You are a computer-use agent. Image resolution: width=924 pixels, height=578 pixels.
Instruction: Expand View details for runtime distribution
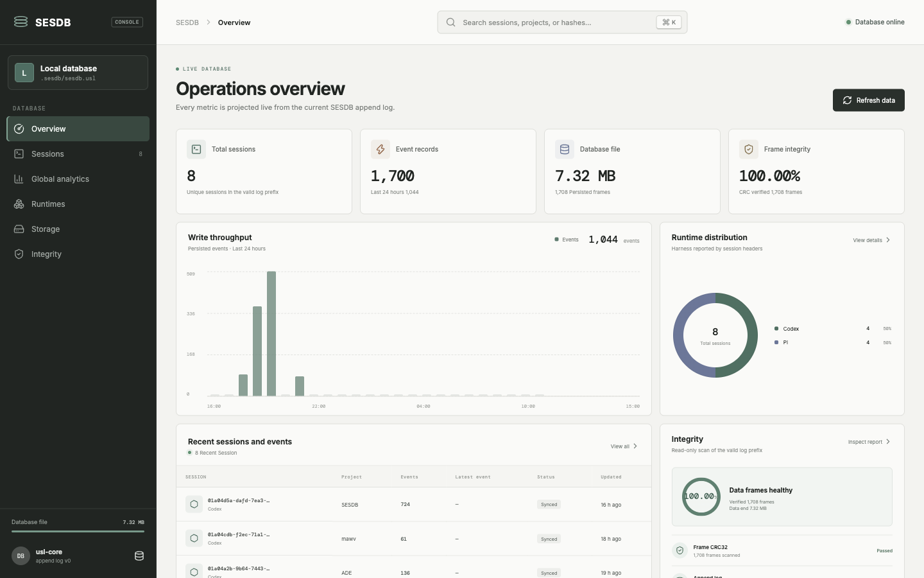click(x=872, y=240)
